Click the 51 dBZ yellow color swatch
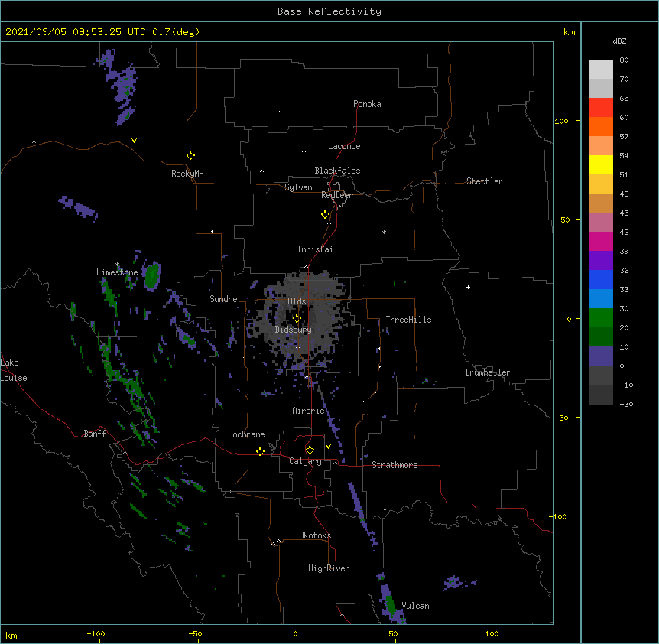The image size is (659, 644). click(x=601, y=164)
